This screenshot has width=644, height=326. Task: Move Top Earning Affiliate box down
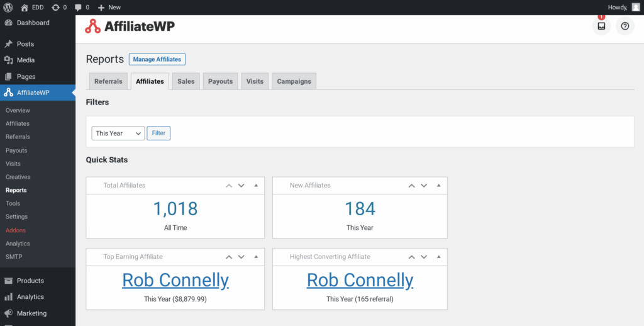(241, 257)
